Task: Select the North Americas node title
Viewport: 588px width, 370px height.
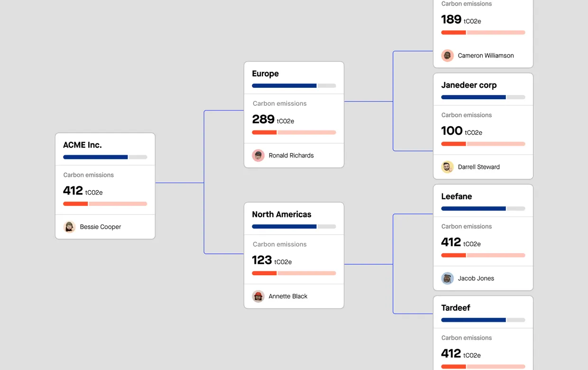Action: coord(282,214)
